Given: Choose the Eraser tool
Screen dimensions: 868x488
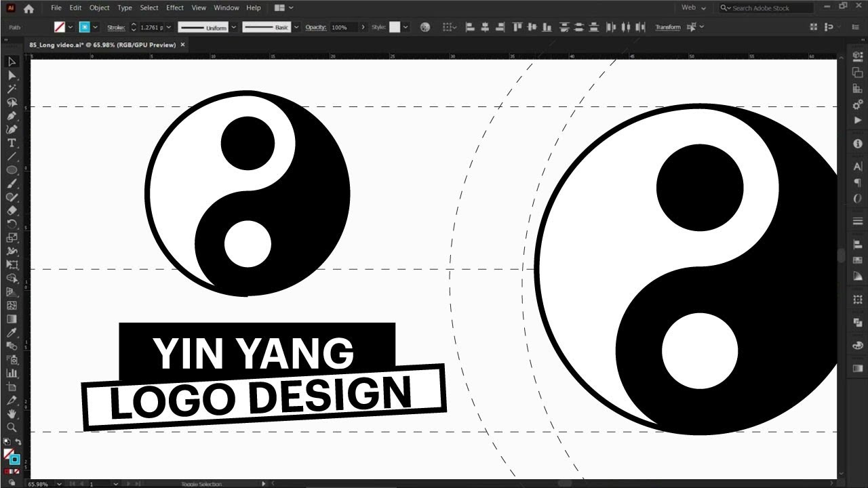Looking at the screenshot, I should tap(12, 211).
